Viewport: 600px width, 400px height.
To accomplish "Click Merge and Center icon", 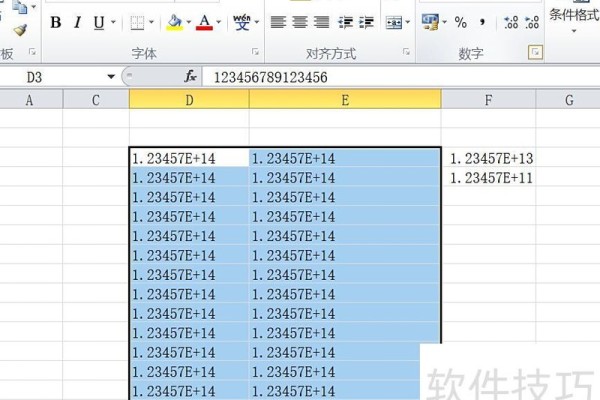I will click(394, 22).
